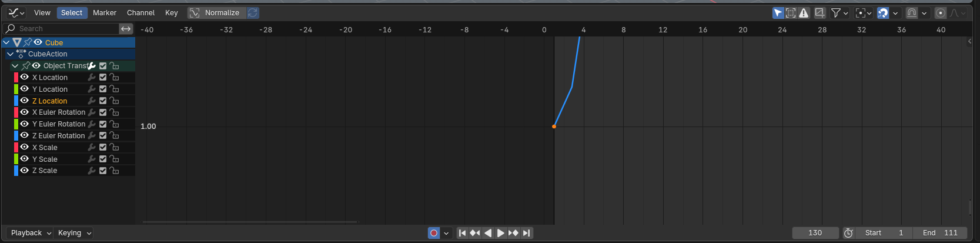Open the View menu
The image size is (980, 243).
[42, 13]
